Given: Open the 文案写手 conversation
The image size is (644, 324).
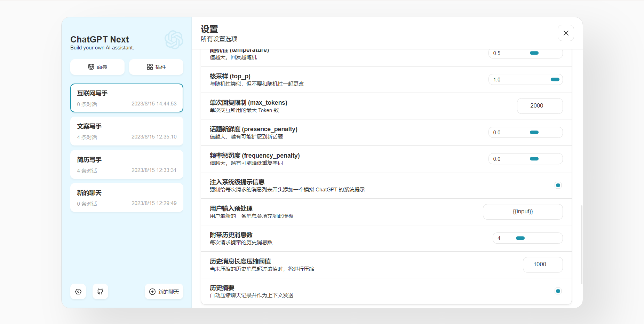Looking at the screenshot, I should 127,131.
